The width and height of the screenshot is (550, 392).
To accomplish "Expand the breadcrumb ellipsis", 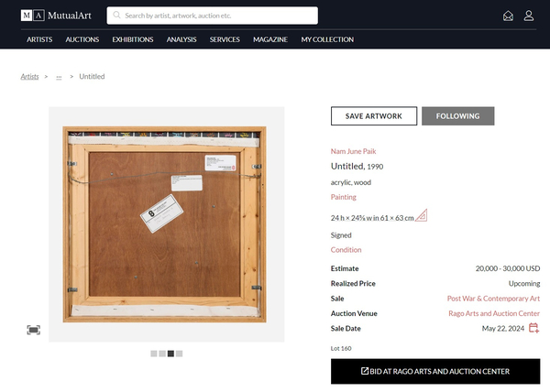I will 59,77.
